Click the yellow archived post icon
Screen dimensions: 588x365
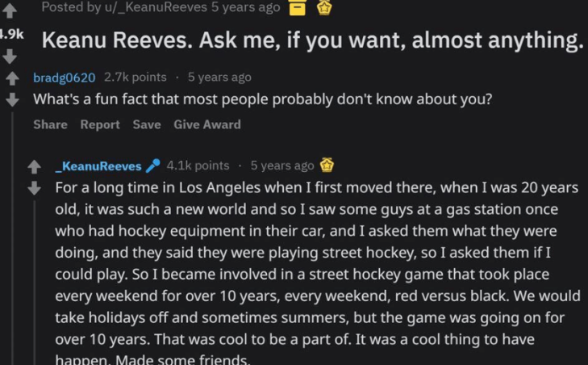tap(297, 7)
